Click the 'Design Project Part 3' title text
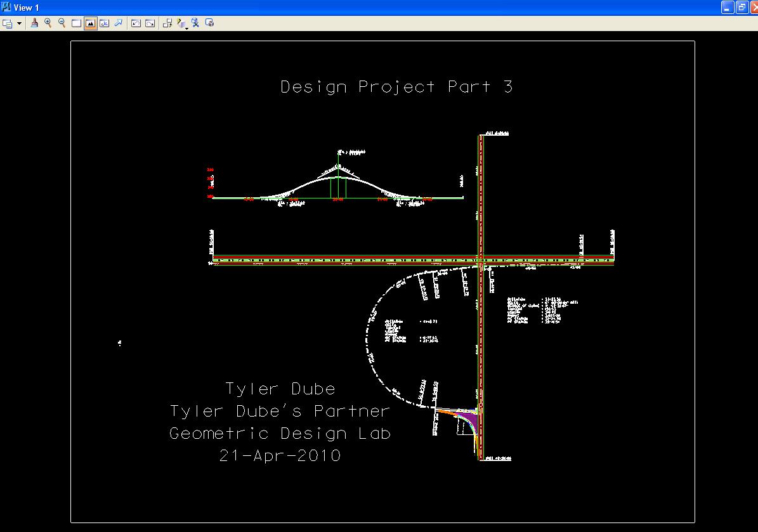The height and width of the screenshot is (532, 758). pos(396,87)
